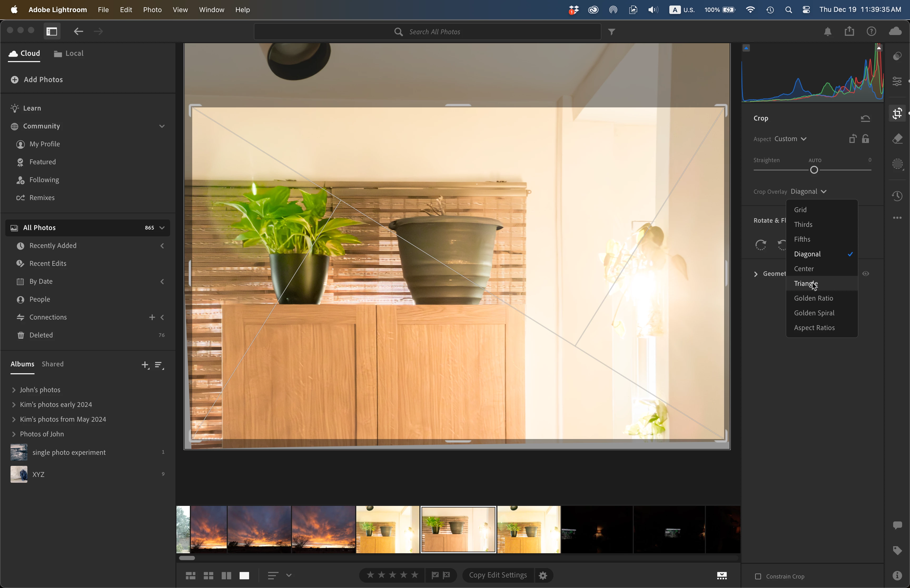Open Versions history clock icon
Image resolution: width=910 pixels, height=588 pixels.
coord(897,196)
